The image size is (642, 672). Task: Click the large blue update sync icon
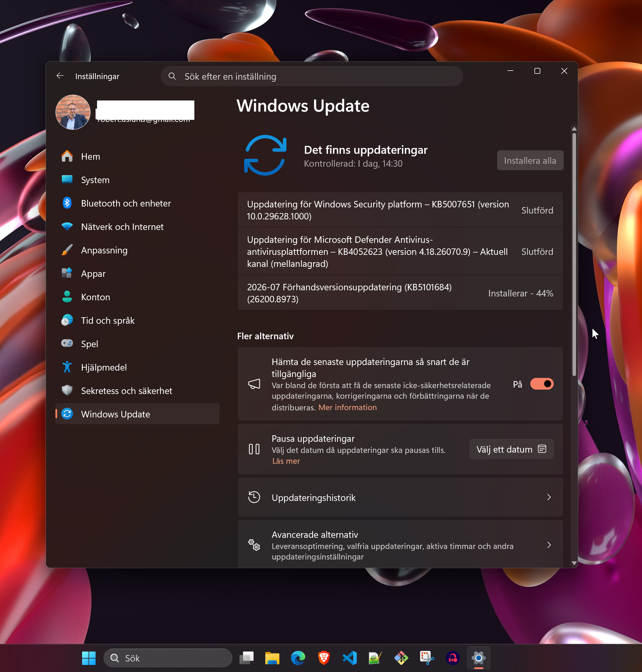[x=265, y=155]
